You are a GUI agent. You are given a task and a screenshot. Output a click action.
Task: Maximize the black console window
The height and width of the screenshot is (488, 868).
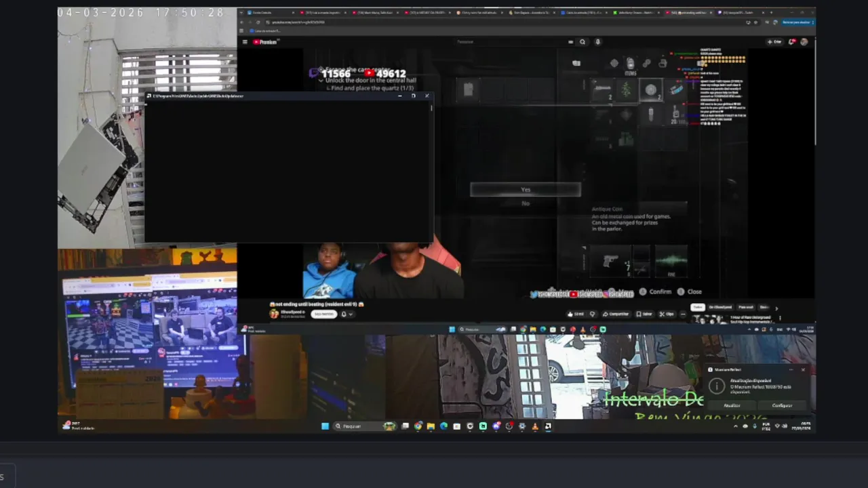tap(413, 96)
